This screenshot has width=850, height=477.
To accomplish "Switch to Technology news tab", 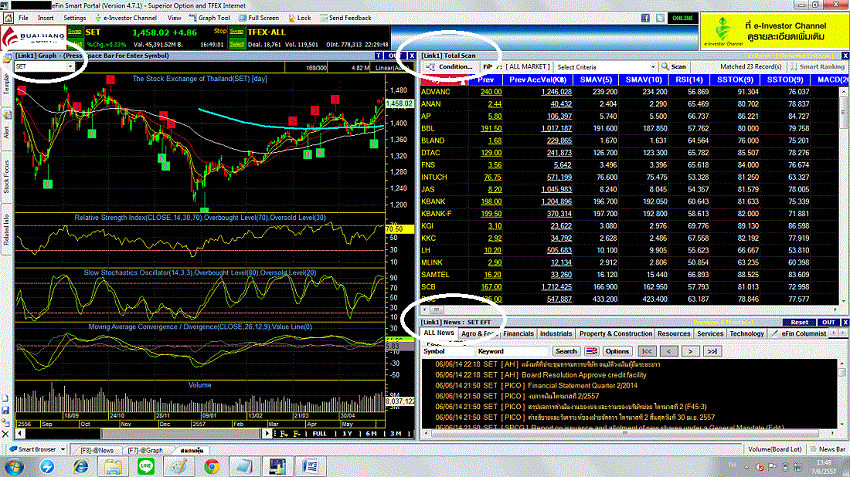I will click(x=746, y=334).
